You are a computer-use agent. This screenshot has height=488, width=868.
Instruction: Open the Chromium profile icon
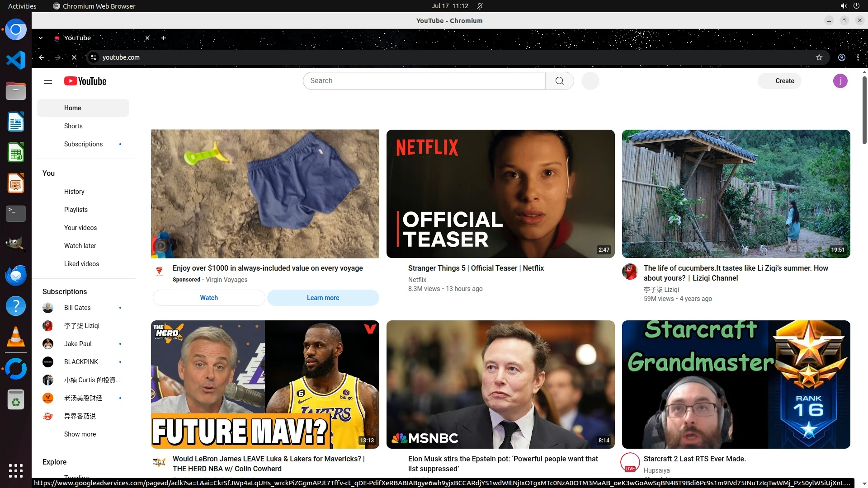(841, 57)
